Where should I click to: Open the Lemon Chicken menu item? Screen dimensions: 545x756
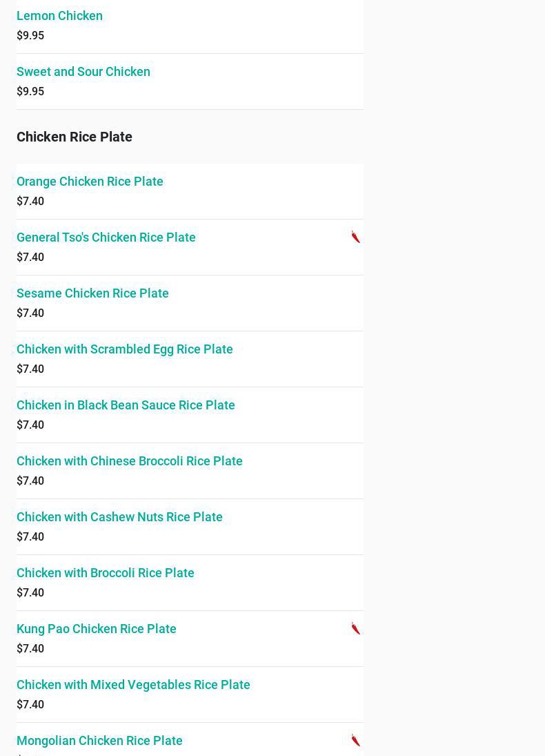click(x=59, y=15)
